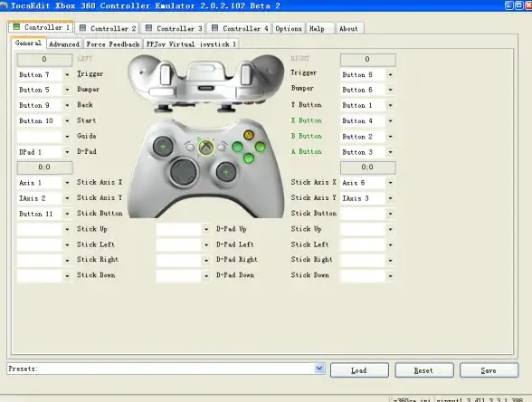Viewport: 532px width, 402px height.
Task: Click the left stick 0;0 value field
Action: point(44,167)
